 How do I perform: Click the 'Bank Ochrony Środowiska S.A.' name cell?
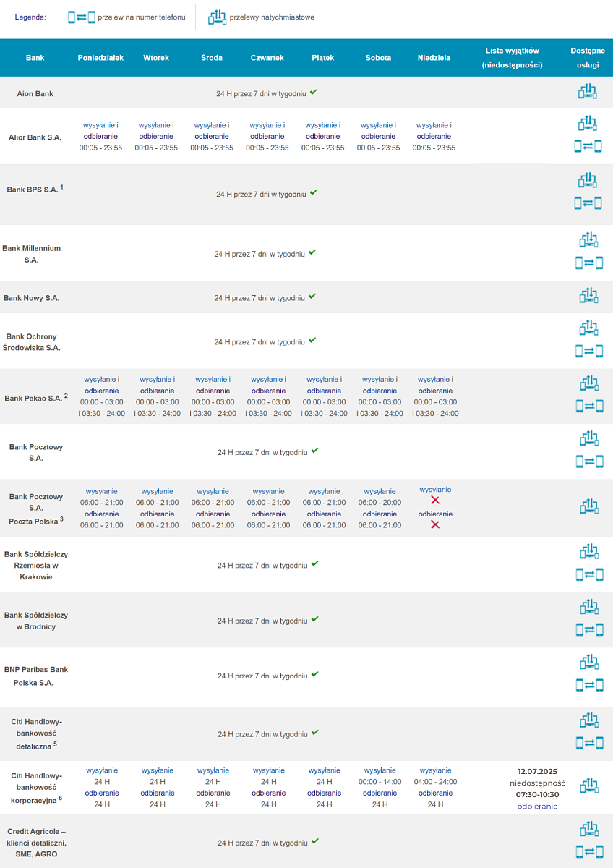point(32,341)
